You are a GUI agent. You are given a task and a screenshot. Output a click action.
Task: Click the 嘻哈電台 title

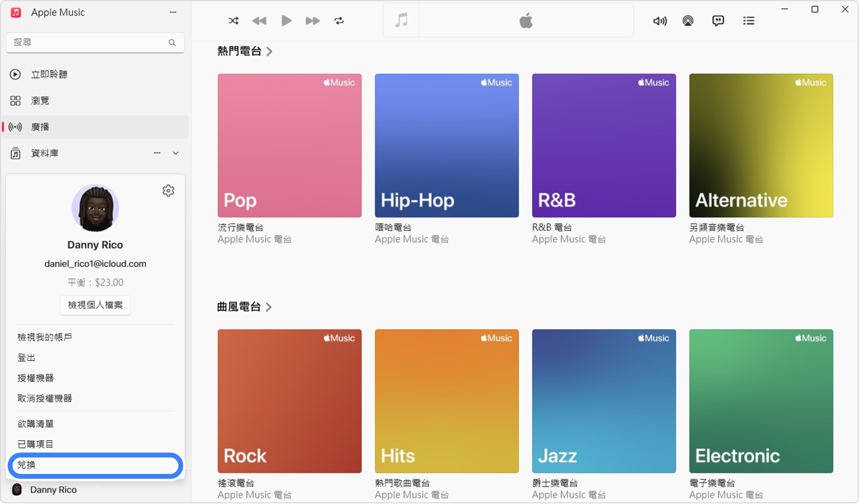point(393,227)
